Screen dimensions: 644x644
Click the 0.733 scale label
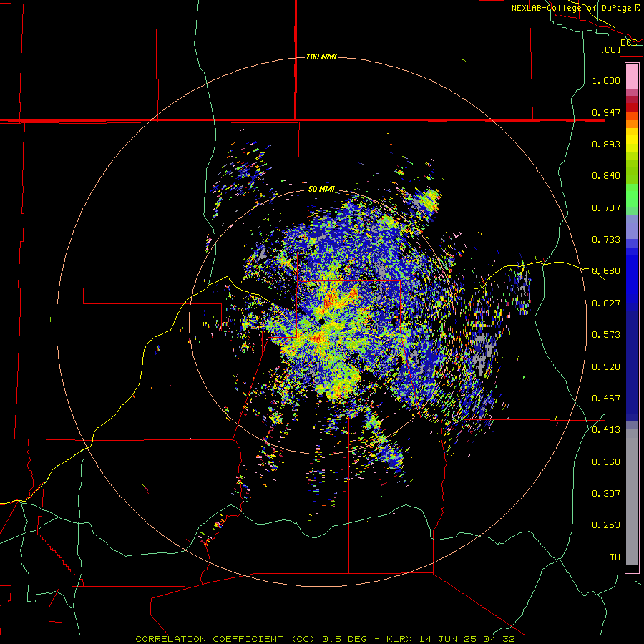606,240
